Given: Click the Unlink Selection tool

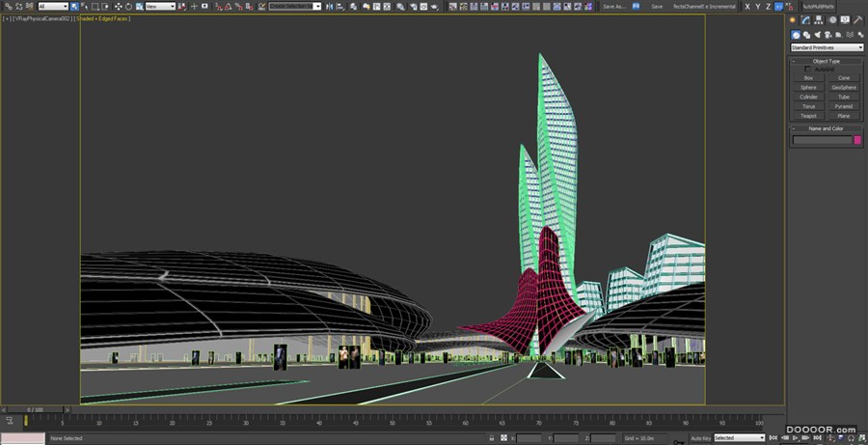Looking at the screenshot, I should coord(18,7).
